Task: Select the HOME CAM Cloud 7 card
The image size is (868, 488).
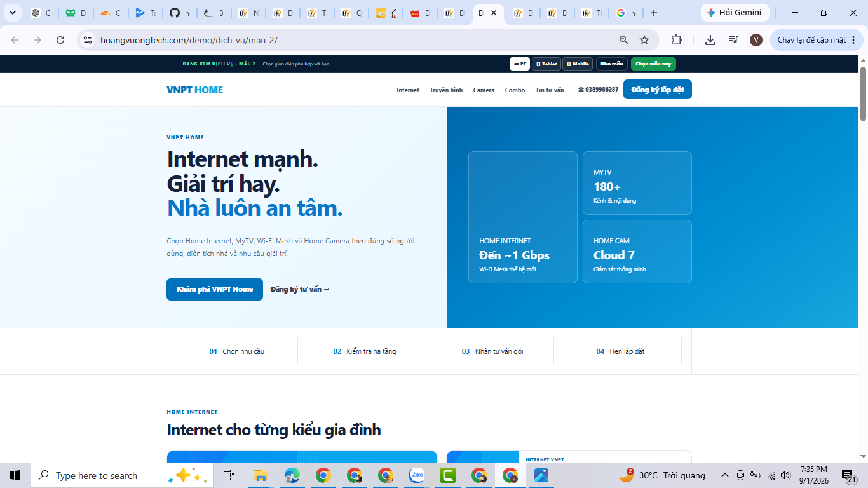Action: pyautogui.click(x=637, y=252)
